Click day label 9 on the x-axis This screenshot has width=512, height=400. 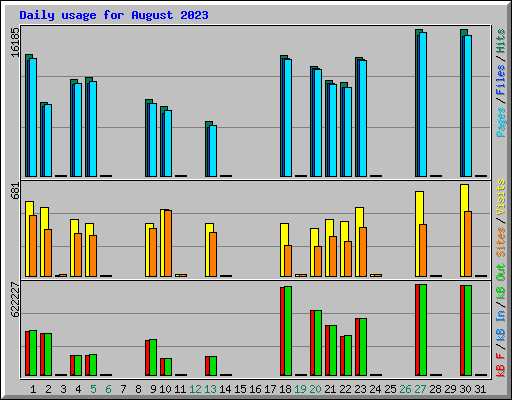(153, 389)
